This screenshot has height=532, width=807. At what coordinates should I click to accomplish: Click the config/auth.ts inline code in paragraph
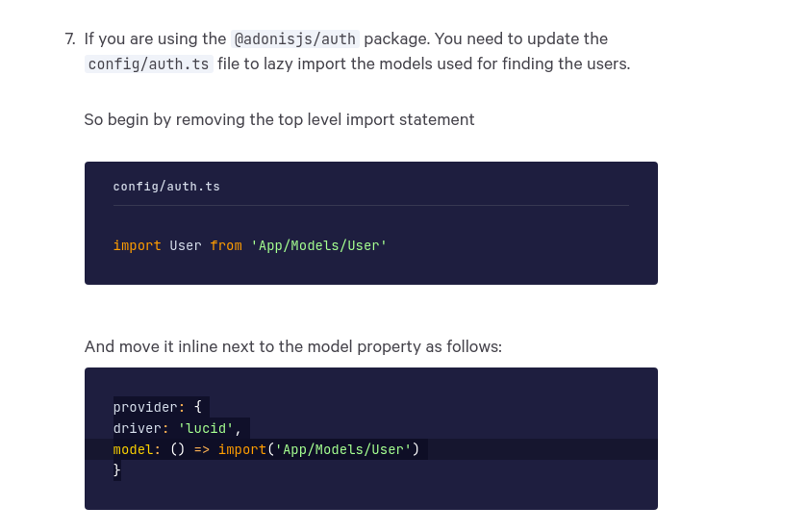[x=149, y=64]
